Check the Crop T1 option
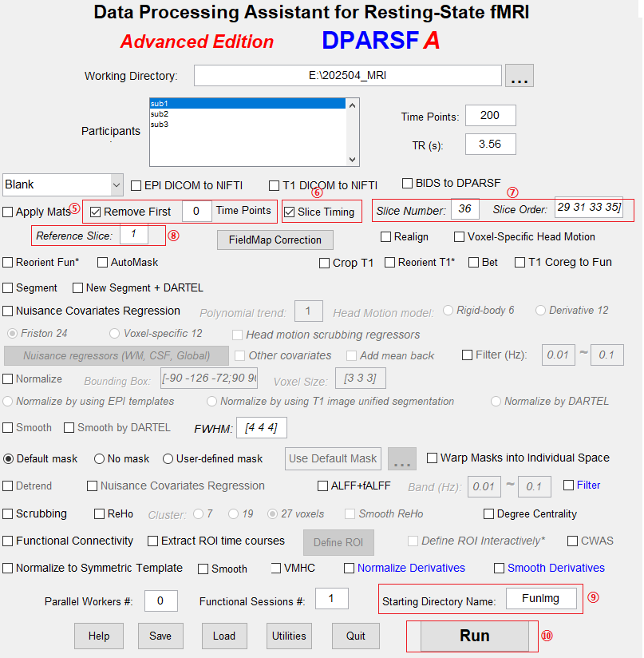The width and height of the screenshot is (644, 658). click(x=324, y=263)
